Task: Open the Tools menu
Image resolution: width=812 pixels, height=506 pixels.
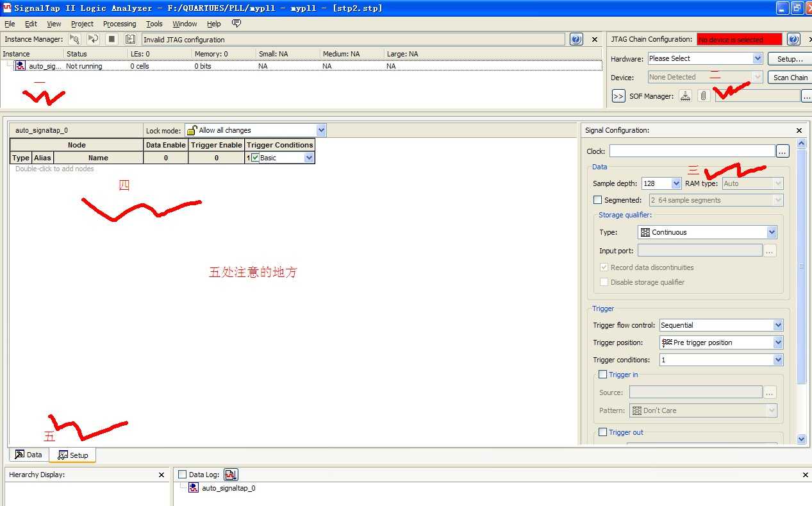Action: 154,24
